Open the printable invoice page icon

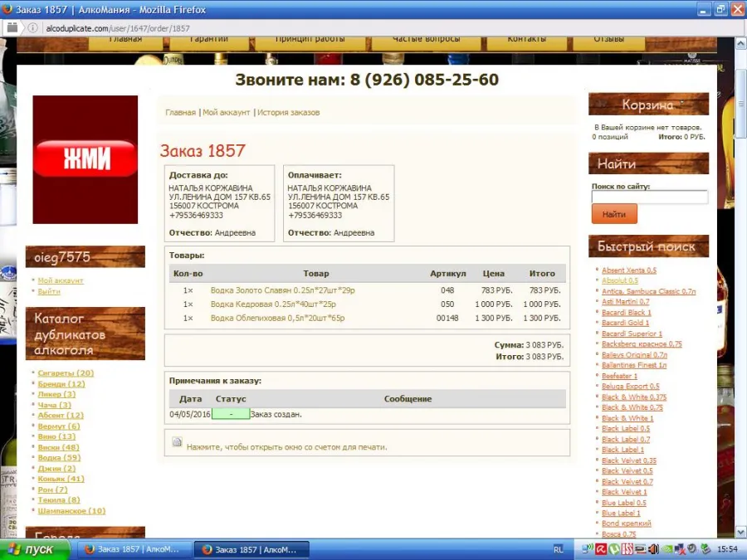(177, 442)
